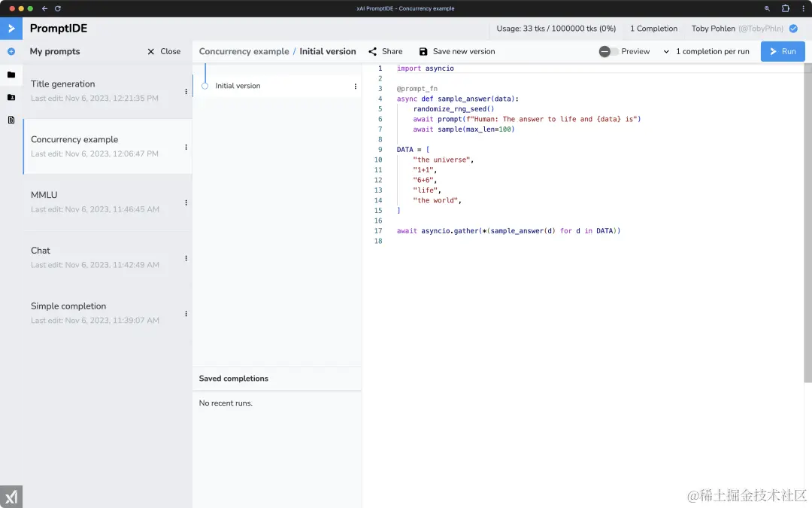Open the Simple completion prompt
The height and width of the screenshot is (508, 812).
pyautogui.click(x=108, y=313)
